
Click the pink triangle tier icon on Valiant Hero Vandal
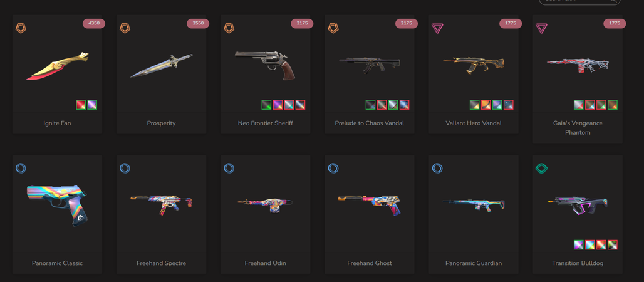(437, 28)
